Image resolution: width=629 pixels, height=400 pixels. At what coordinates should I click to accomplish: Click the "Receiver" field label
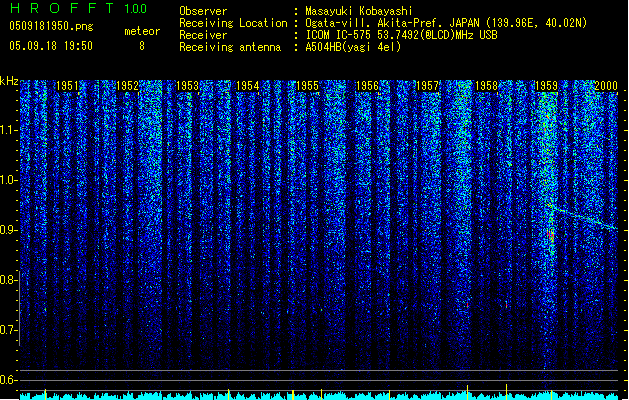[x=203, y=35]
